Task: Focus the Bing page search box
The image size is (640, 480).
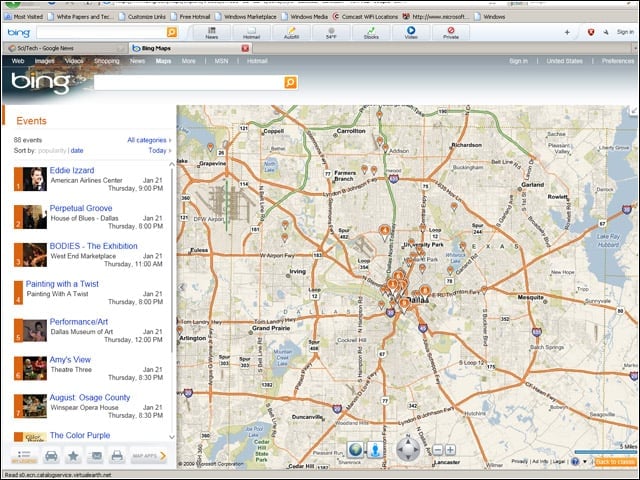Action: [x=189, y=82]
